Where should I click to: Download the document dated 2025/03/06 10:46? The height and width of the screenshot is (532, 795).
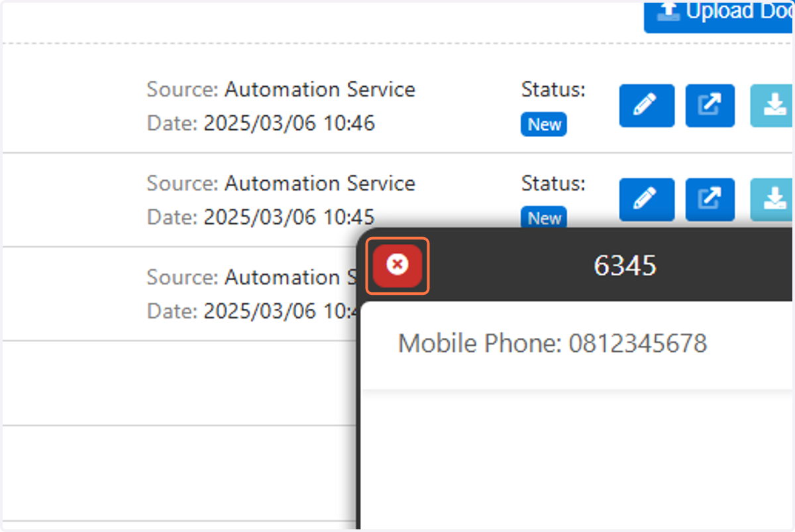[x=772, y=106]
